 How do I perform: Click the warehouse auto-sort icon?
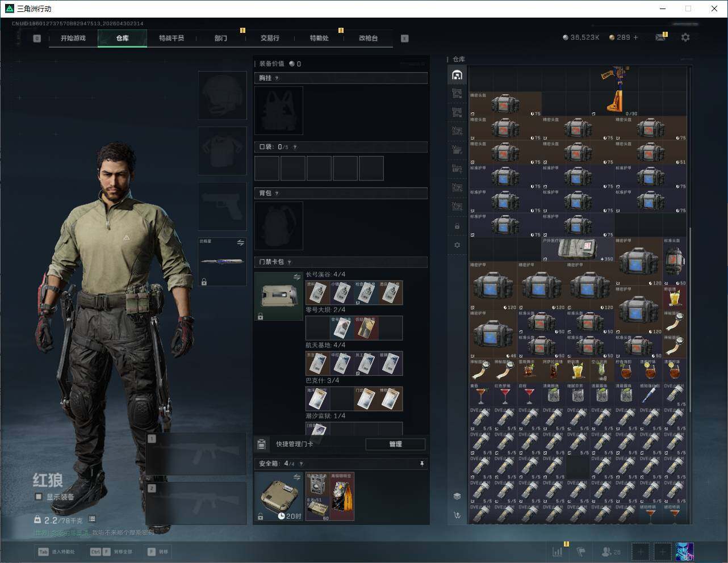coord(457,515)
